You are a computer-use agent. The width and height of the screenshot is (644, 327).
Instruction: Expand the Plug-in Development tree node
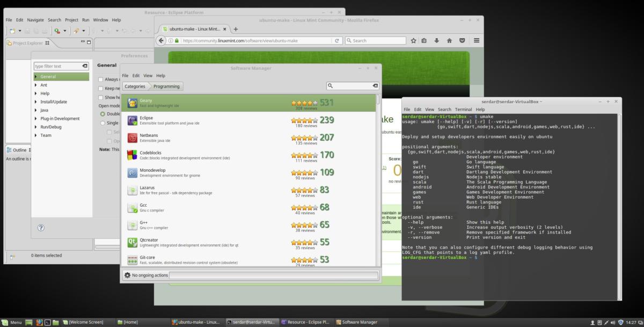pos(36,118)
